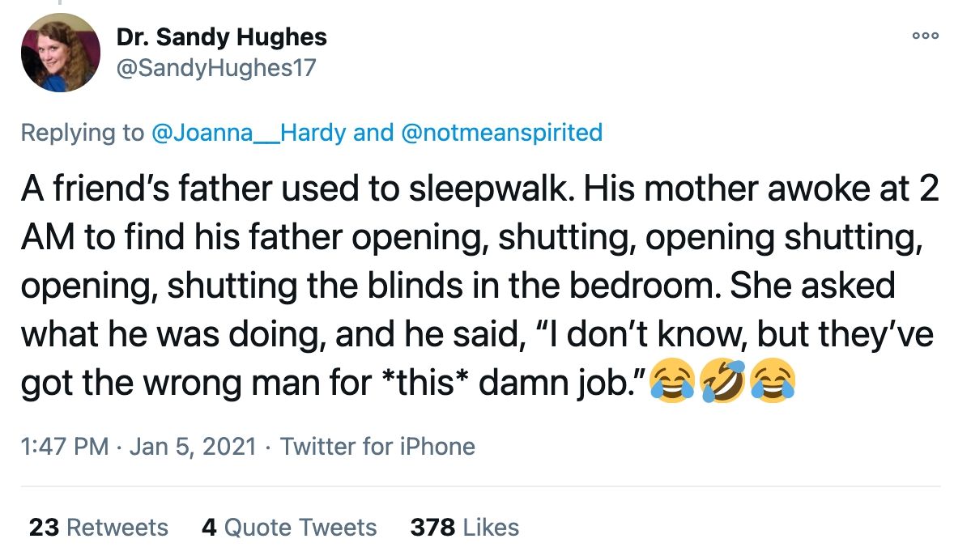View the 4 Quote Tweets
The width and height of the screenshot is (954, 560).
(288, 528)
